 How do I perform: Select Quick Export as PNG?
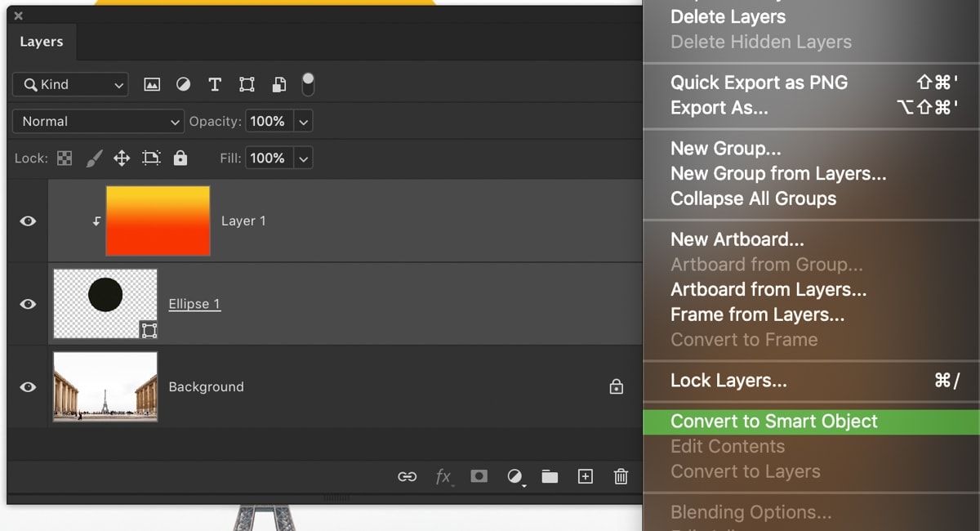(759, 83)
